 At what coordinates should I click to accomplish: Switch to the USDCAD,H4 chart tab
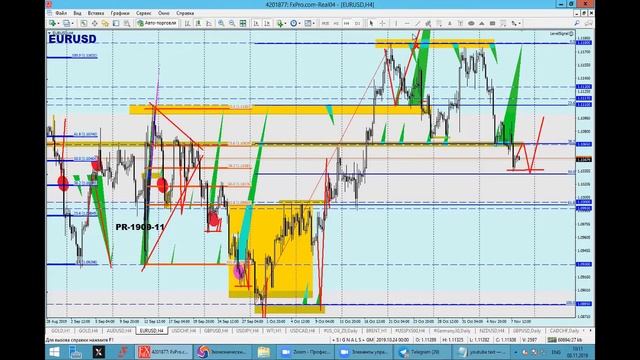(302, 330)
